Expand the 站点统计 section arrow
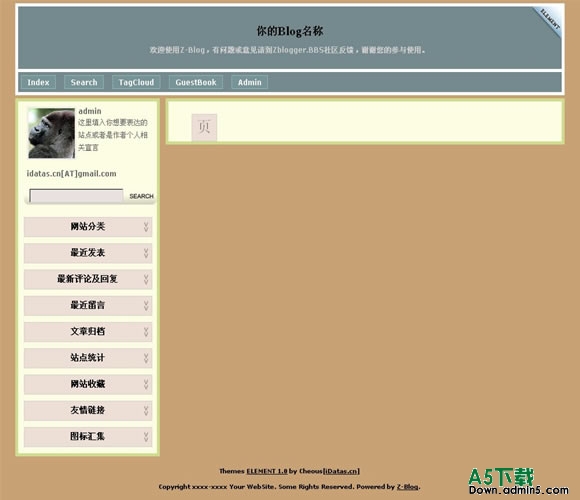580x500 pixels. (x=146, y=358)
